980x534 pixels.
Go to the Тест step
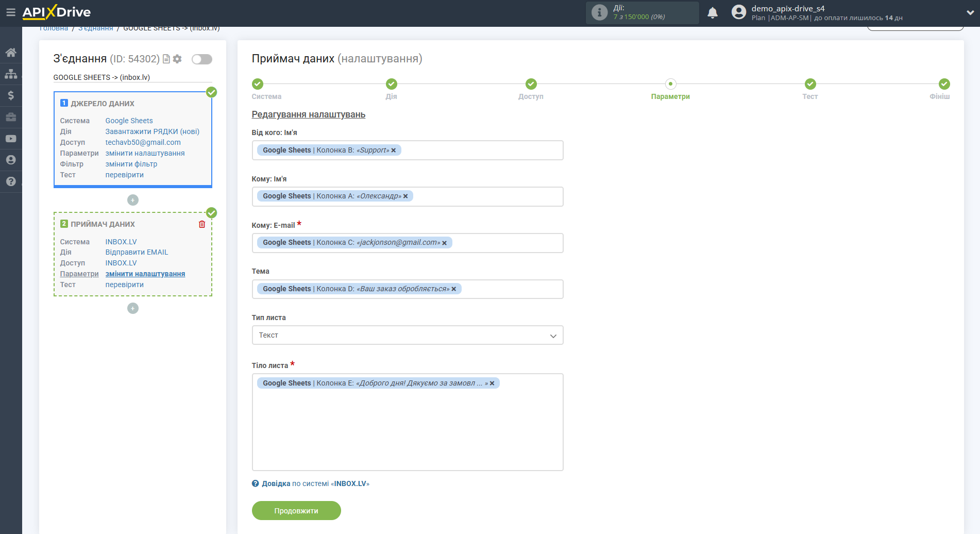810,84
